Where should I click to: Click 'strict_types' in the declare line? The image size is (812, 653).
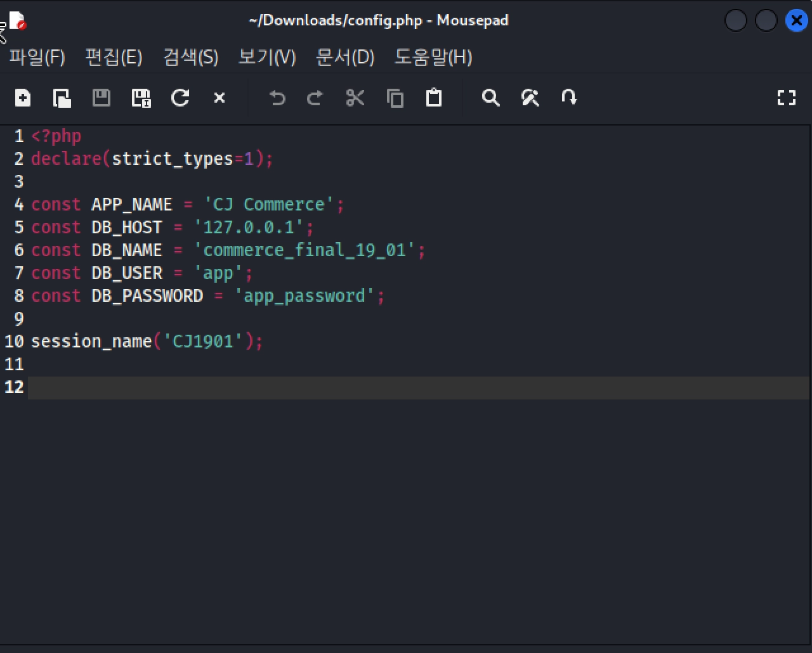point(173,158)
